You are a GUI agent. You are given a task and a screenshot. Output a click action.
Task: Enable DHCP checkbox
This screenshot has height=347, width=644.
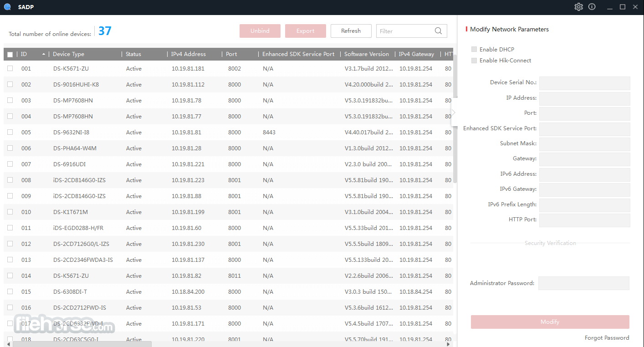[x=474, y=49]
